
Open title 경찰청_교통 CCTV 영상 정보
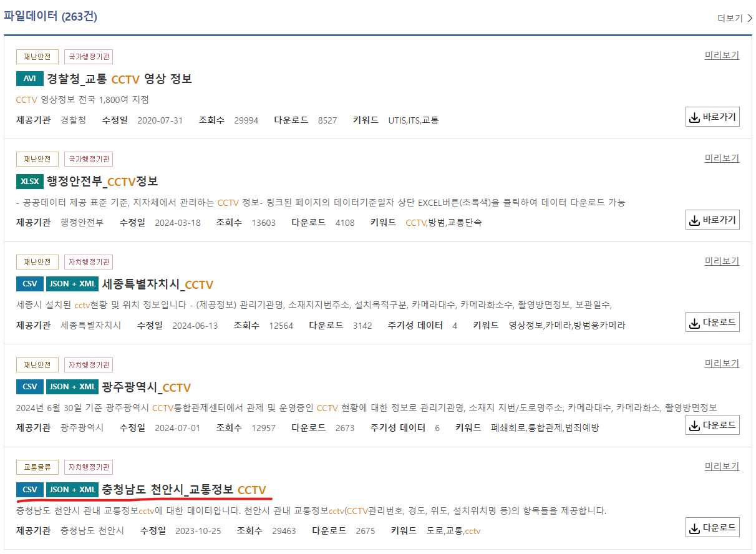pyautogui.click(x=119, y=79)
